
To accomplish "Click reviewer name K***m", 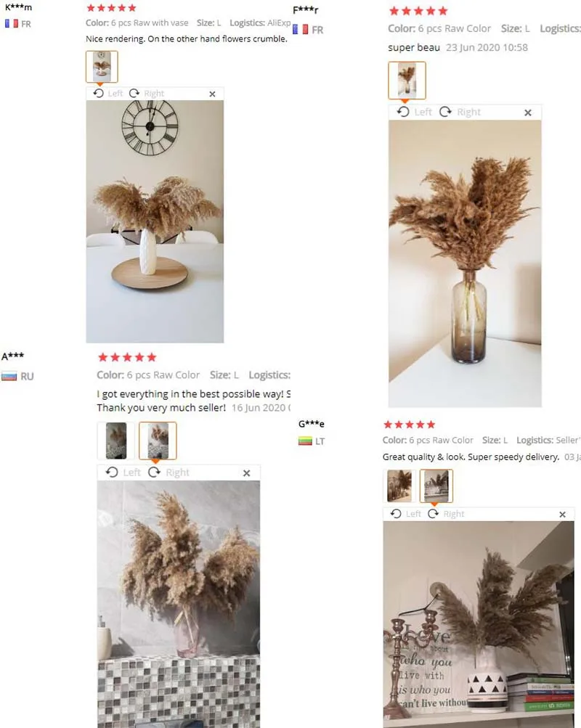I will (19, 7).
